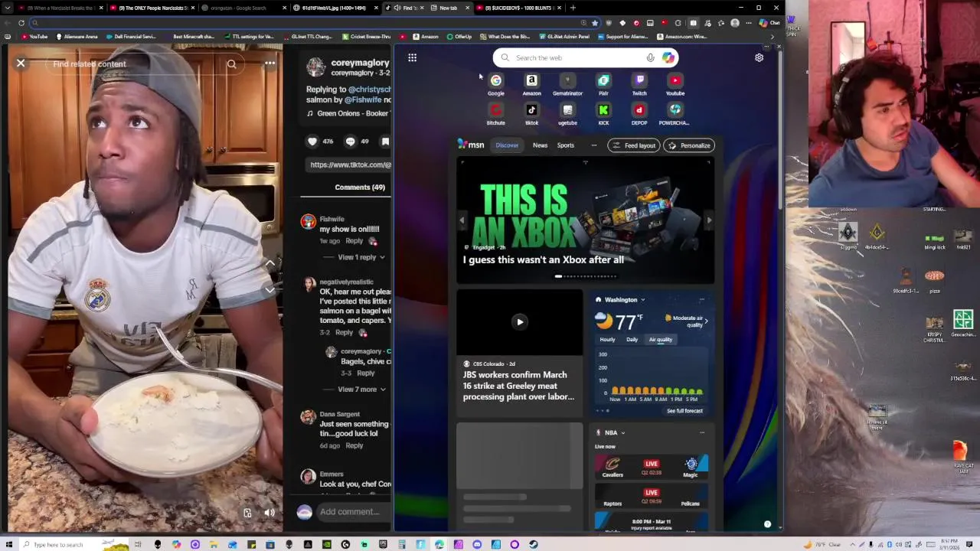
Task: Open YouTube bookmark in favorites bar
Action: pyautogui.click(x=34, y=37)
